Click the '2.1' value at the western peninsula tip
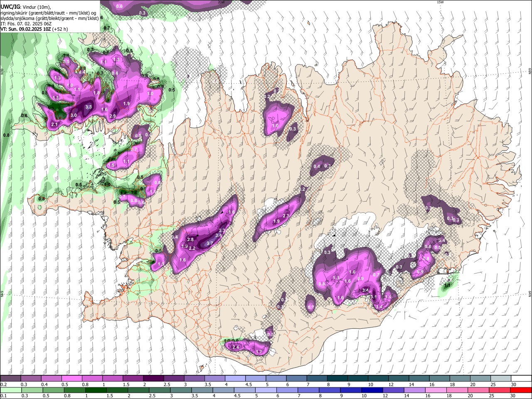Image resolution: width=532 pixels, height=399 pixels. coord(54,125)
